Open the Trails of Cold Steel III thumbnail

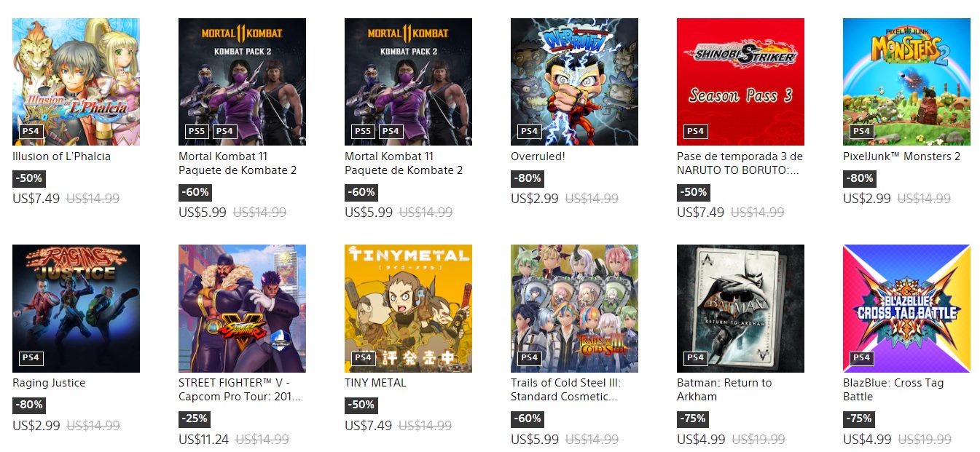(574, 309)
